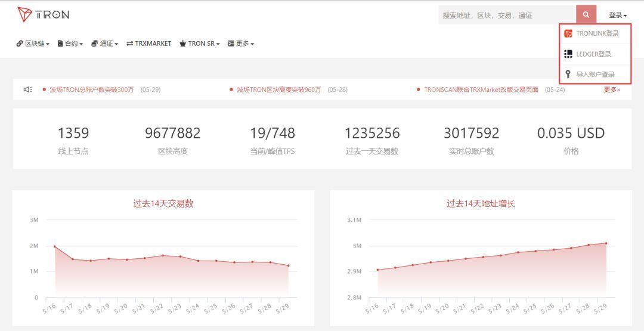Choose TRONLINK登录 option

(x=595, y=33)
